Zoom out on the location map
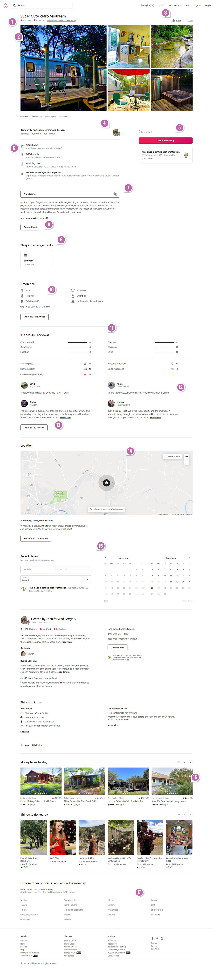213x980 pixels. [186, 462]
